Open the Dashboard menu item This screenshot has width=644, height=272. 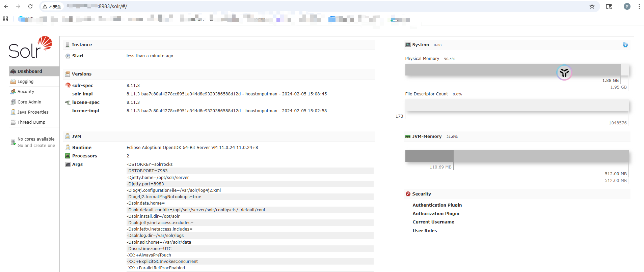point(34,71)
